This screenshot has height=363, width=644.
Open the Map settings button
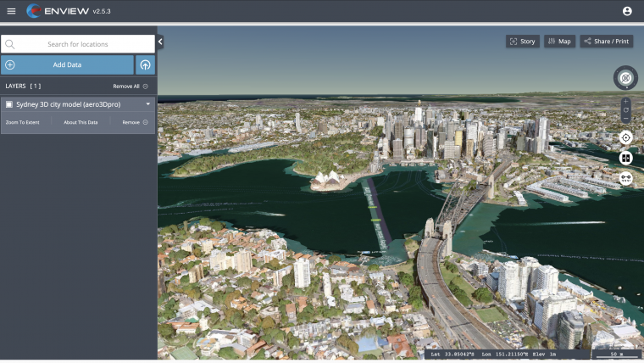[559, 41]
